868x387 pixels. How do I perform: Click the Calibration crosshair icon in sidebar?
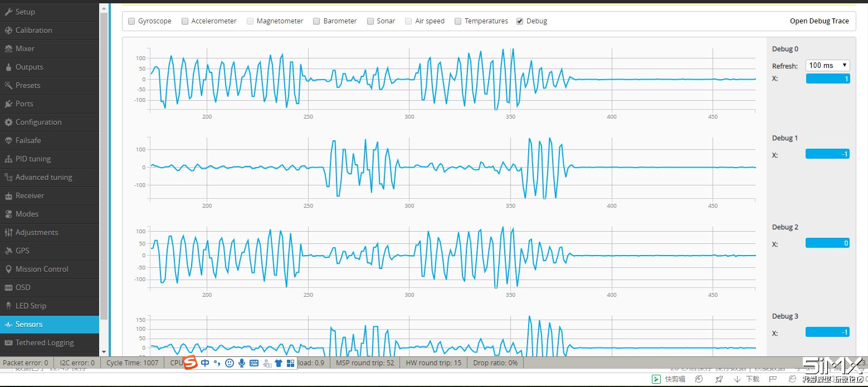(x=8, y=30)
